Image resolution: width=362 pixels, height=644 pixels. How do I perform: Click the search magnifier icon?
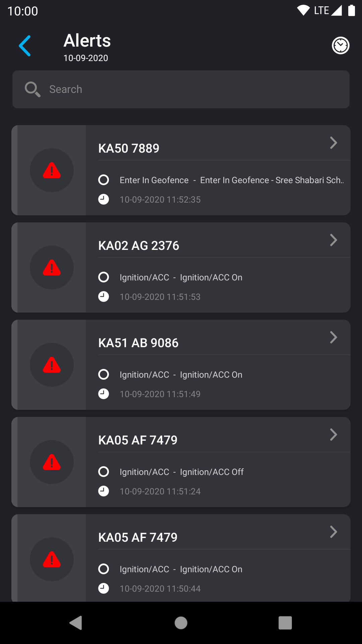32,89
